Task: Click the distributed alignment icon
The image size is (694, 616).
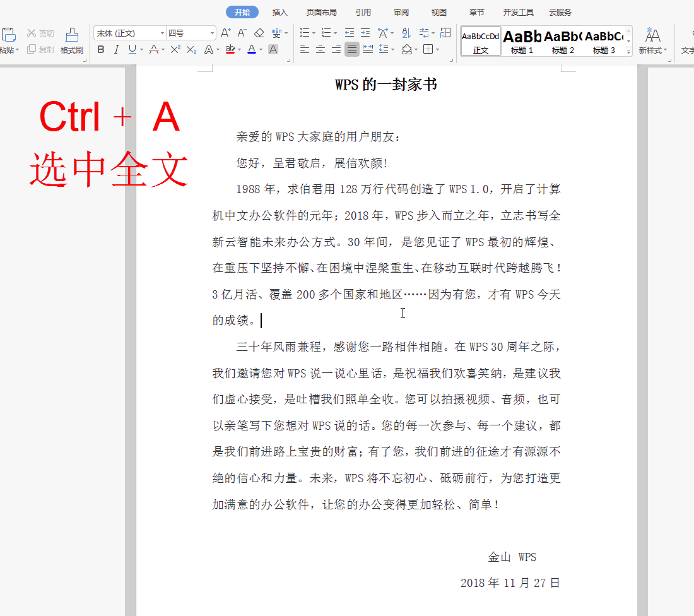Action: 368,49
